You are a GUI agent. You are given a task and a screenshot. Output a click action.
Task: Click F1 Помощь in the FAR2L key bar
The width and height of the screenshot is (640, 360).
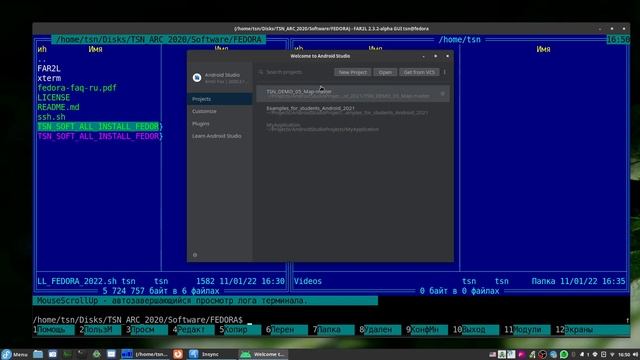coord(53,330)
